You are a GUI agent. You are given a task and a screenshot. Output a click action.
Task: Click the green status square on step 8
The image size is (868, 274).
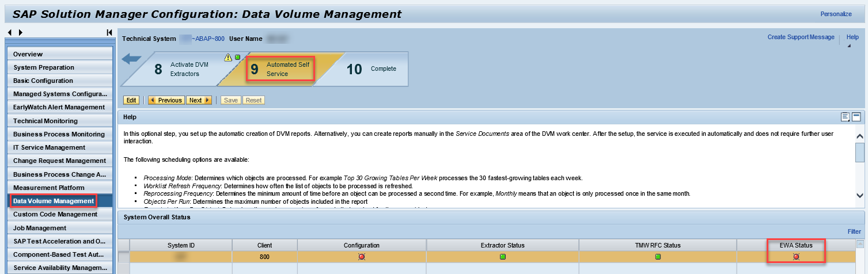click(x=237, y=57)
